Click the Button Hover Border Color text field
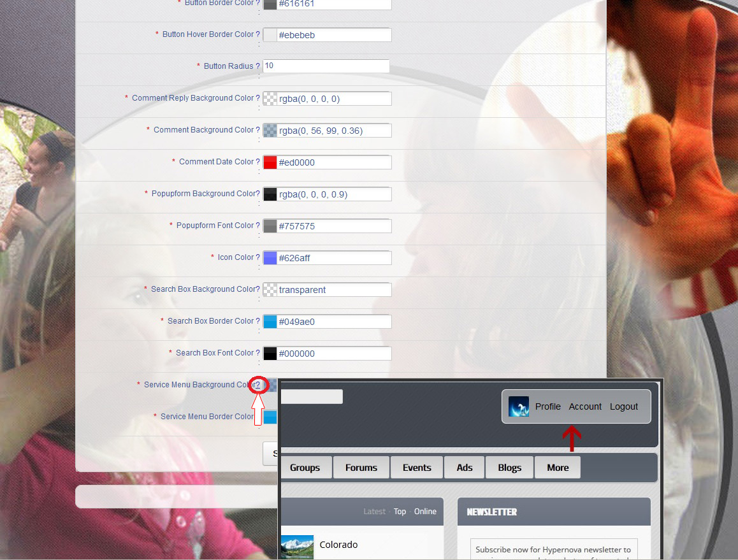Image resolution: width=738 pixels, height=560 pixels. (x=334, y=35)
